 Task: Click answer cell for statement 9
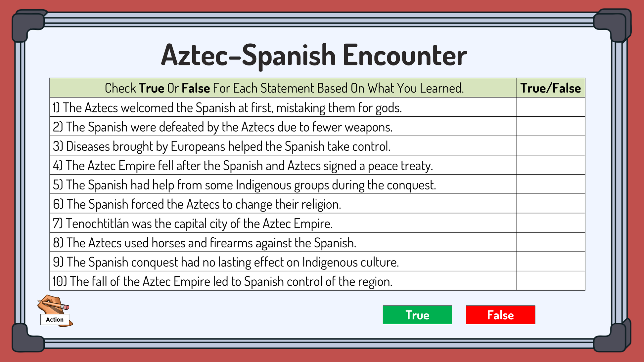550,261
